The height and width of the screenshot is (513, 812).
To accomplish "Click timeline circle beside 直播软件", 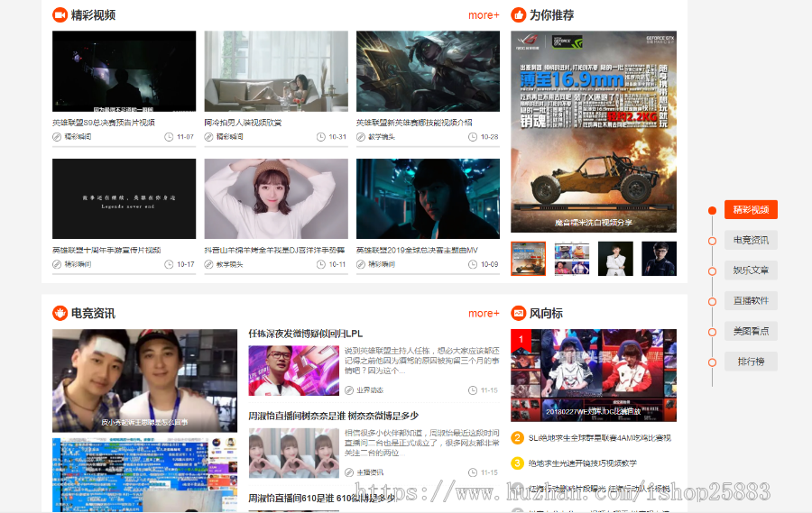I will [x=712, y=301].
